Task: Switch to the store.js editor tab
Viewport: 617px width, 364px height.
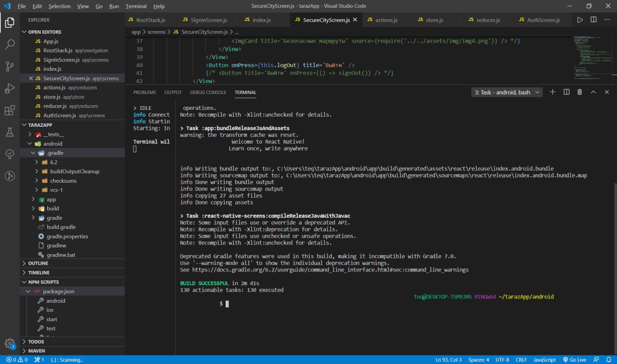Action: pyautogui.click(x=434, y=20)
